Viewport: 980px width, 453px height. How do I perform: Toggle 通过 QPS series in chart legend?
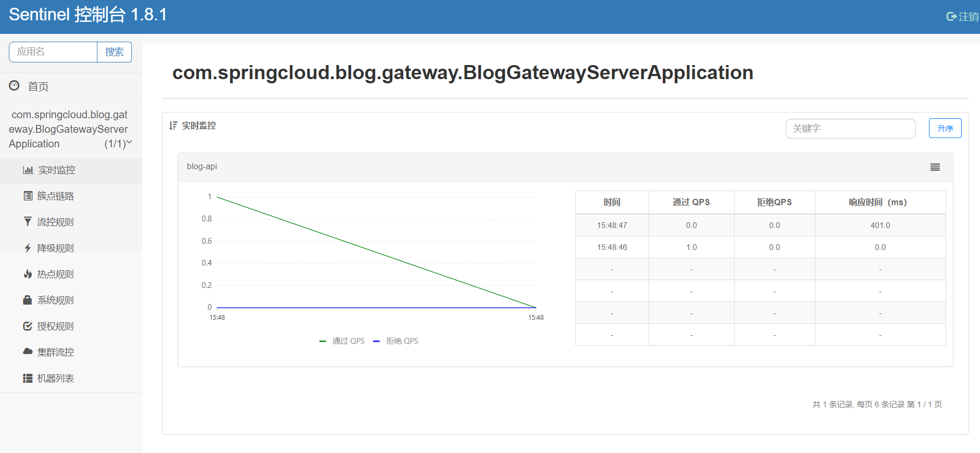[x=342, y=341]
